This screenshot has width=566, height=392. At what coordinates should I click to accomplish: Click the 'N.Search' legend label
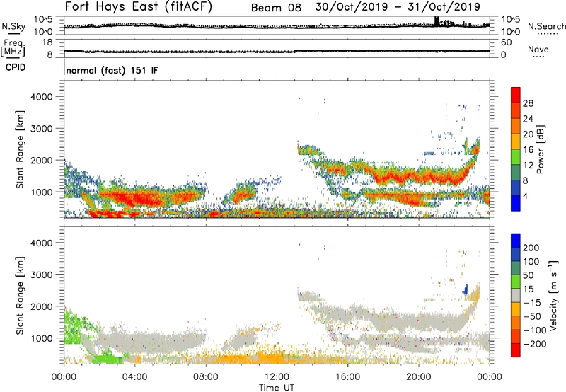point(546,26)
